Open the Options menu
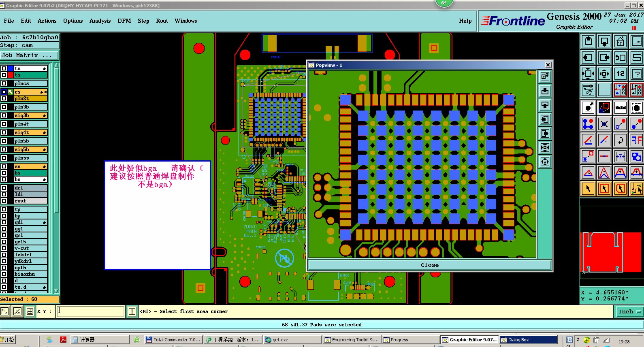The height and width of the screenshot is (347, 644). click(73, 21)
